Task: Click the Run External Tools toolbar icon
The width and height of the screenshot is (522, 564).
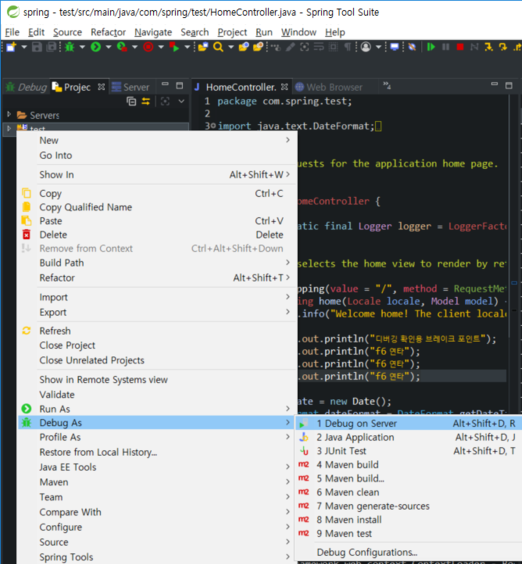Action: pos(174,47)
